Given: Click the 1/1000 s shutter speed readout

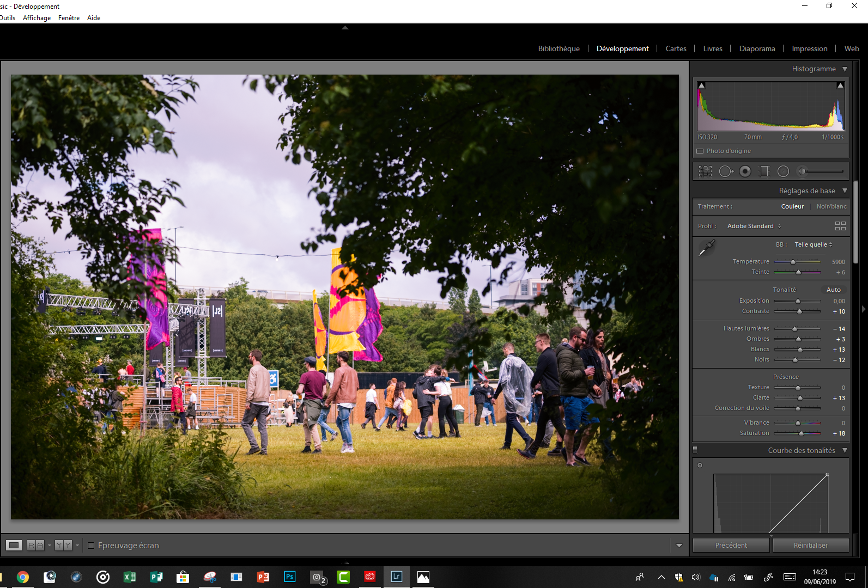Looking at the screenshot, I should [x=833, y=137].
